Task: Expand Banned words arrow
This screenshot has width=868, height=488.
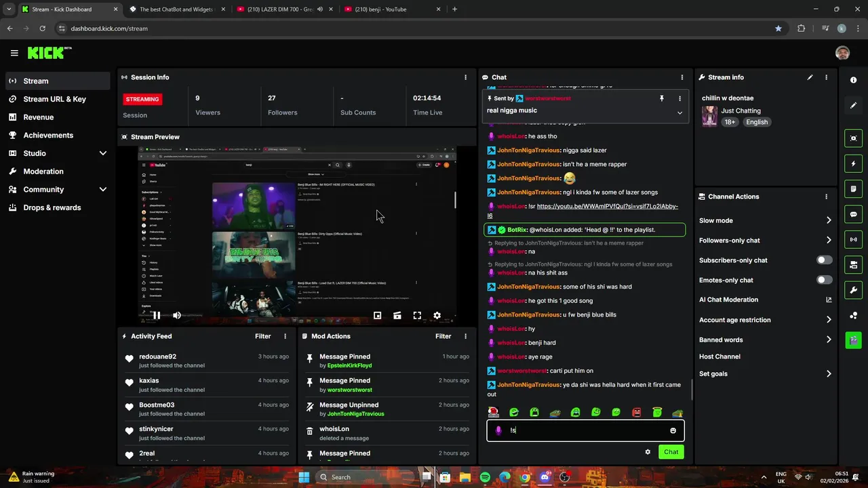Action: [x=829, y=340]
